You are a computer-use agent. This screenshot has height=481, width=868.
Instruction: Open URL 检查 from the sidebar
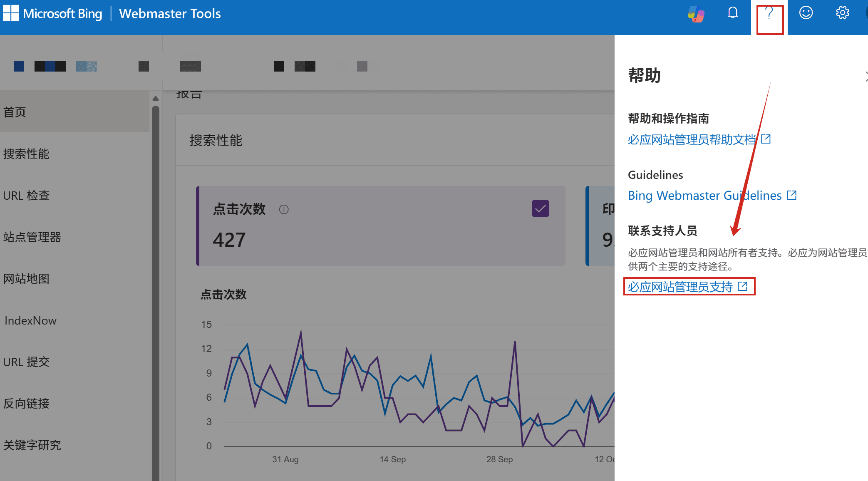[x=26, y=196]
